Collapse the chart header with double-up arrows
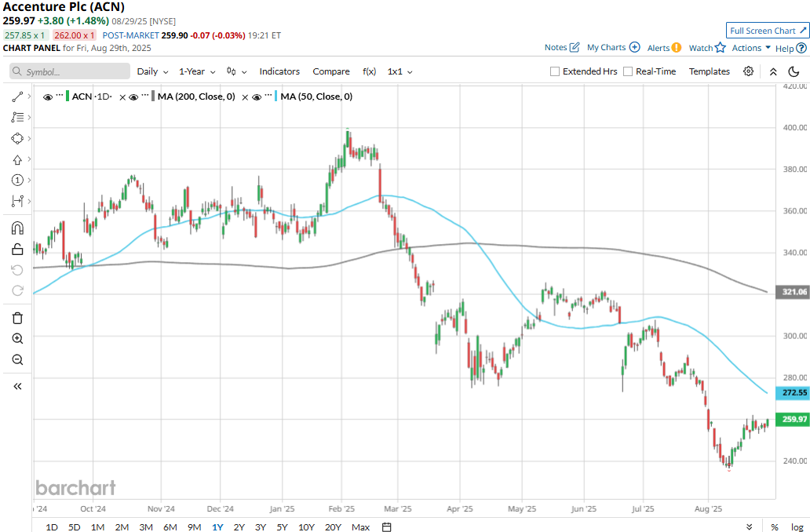This screenshot has height=532, width=810. (773, 71)
